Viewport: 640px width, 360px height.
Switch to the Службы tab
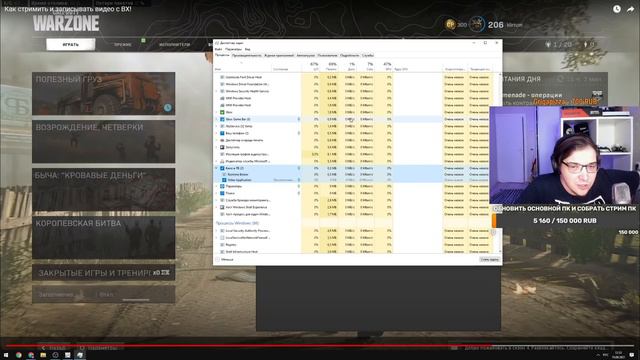pos(368,55)
